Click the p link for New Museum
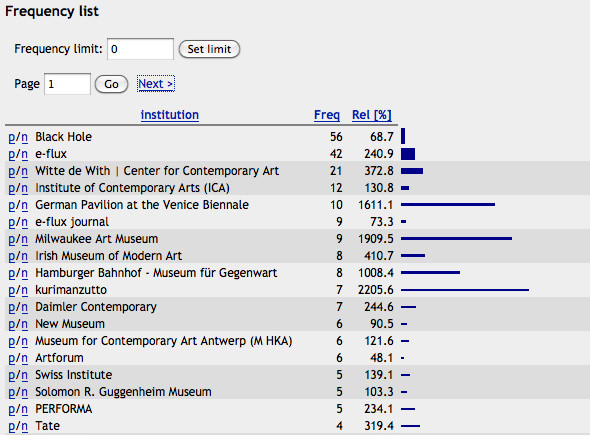 [12, 324]
